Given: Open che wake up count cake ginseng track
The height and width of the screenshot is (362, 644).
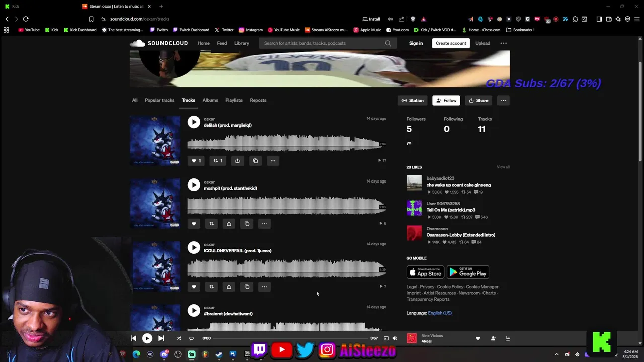Looking at the screenshot, I should [458, 185].
